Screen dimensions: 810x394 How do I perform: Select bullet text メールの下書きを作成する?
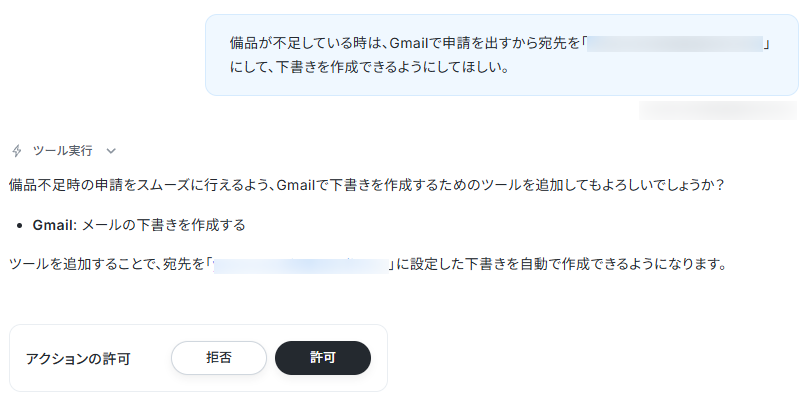[164, 225]
